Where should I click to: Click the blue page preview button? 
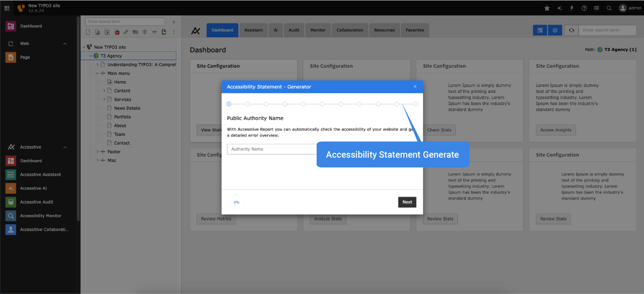click(540, 30)
